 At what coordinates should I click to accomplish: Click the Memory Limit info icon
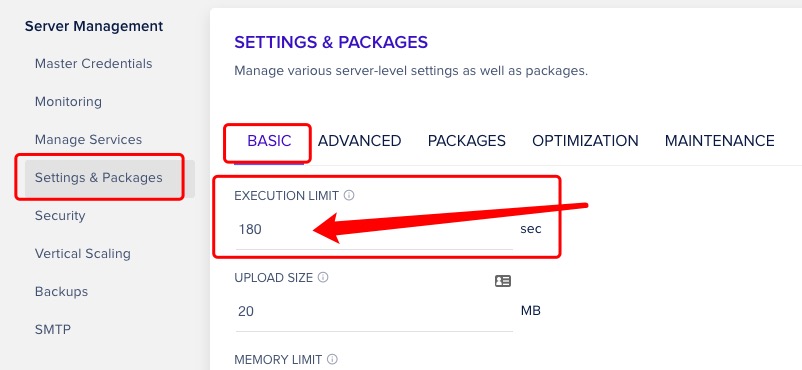pos(332,359)
